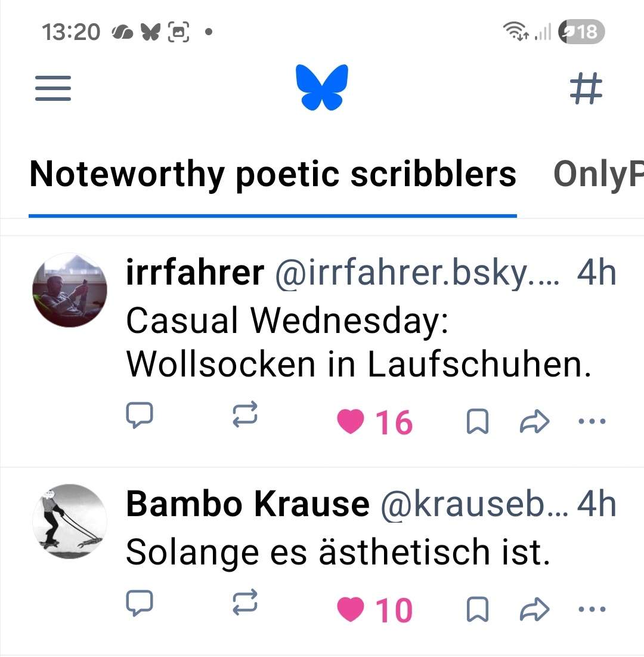
Task: Bookmark Bambo Krause's post
Action: [x=477, y=610]
